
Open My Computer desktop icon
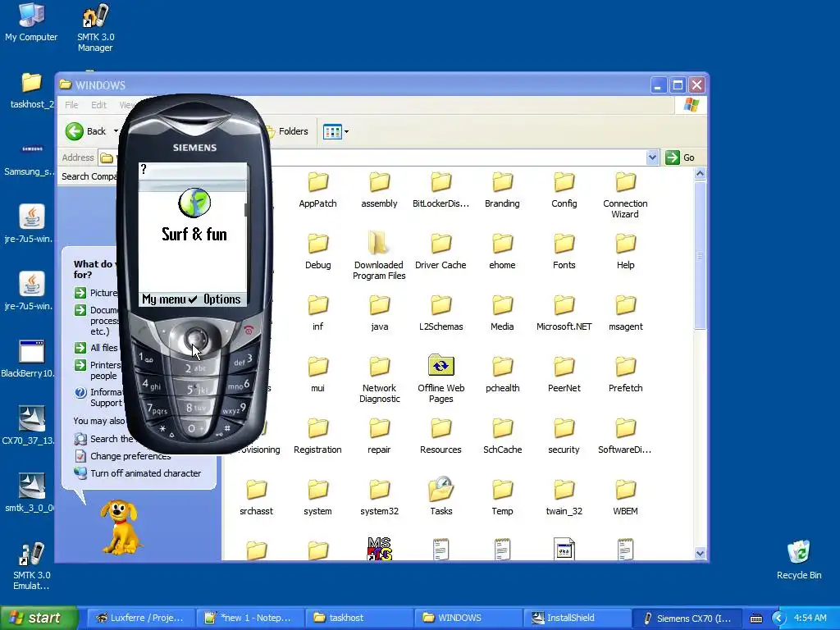pos(31,22)
